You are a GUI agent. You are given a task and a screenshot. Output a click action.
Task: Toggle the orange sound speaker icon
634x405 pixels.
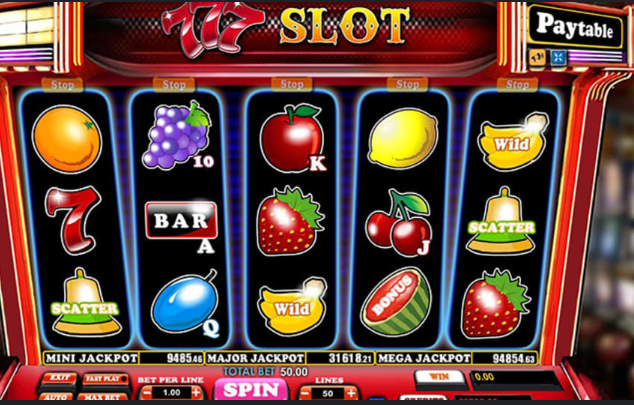tap(537, 57)
